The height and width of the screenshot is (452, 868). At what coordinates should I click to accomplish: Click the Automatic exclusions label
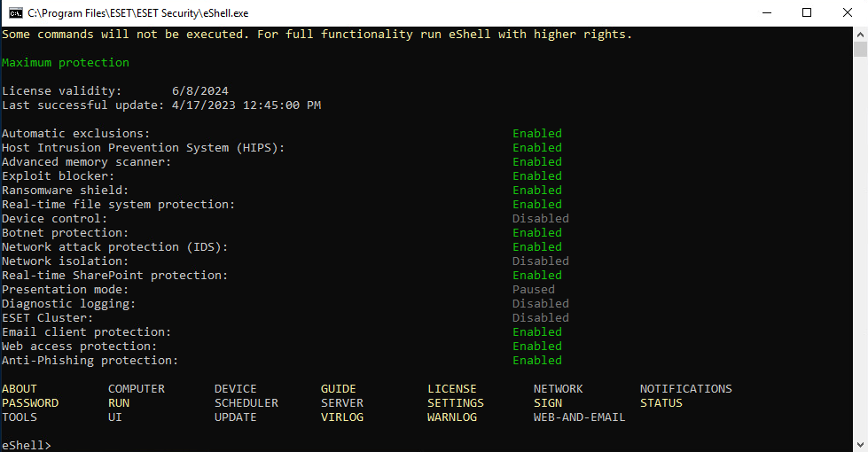click(x=76, y=133)
